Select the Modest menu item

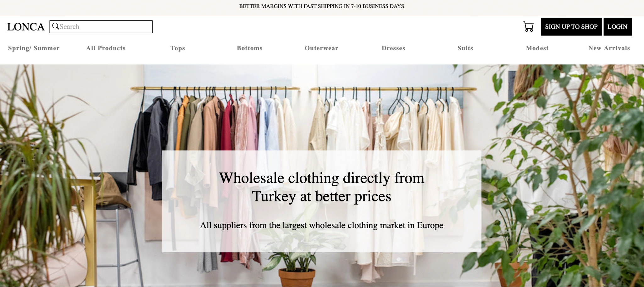pos(537,48)
